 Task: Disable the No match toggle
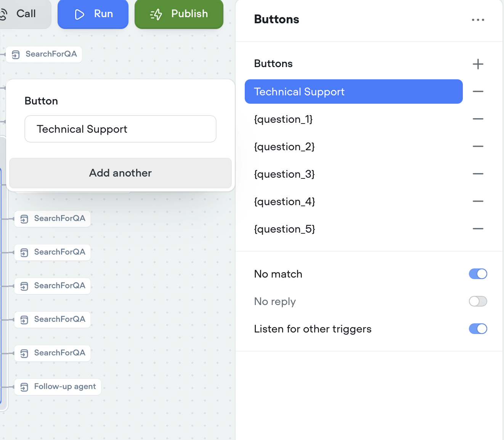(478, 274)
